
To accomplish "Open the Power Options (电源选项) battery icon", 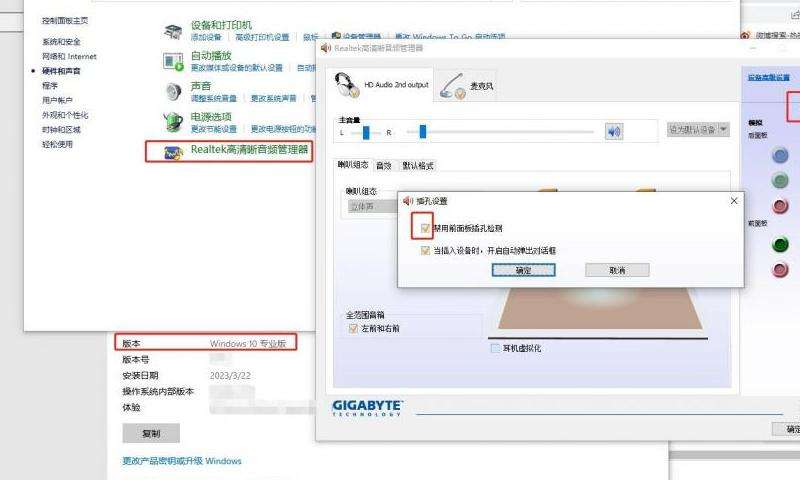I will pyautogui.click(x=173, y=122).
